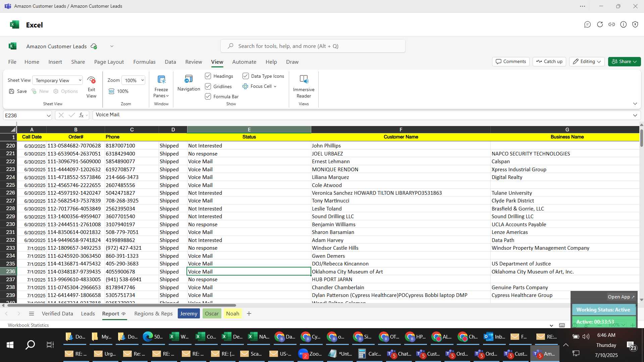Expand the formula bar chevron
Viewport: 644px width, 362px height.
[x=635, y=115]
